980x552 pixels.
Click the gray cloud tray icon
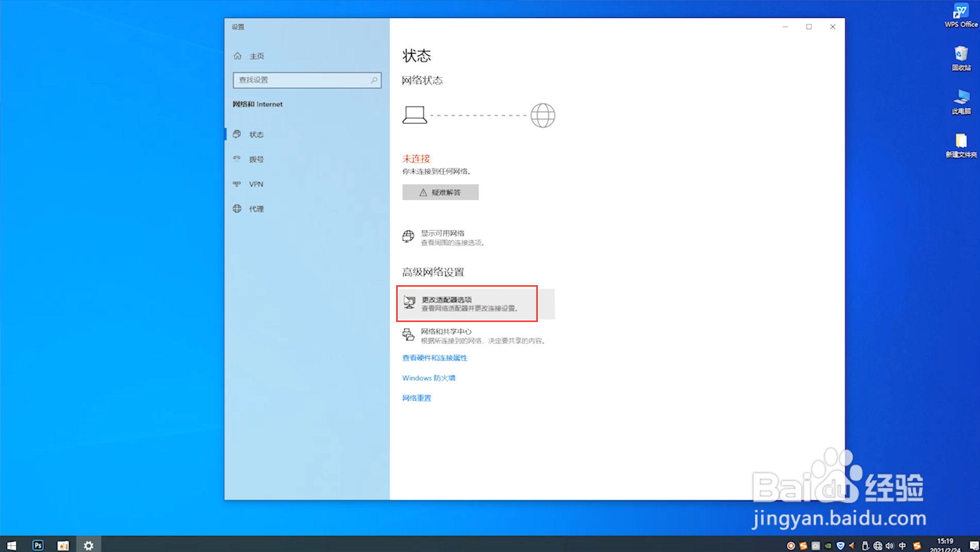(x=816, y=546)
